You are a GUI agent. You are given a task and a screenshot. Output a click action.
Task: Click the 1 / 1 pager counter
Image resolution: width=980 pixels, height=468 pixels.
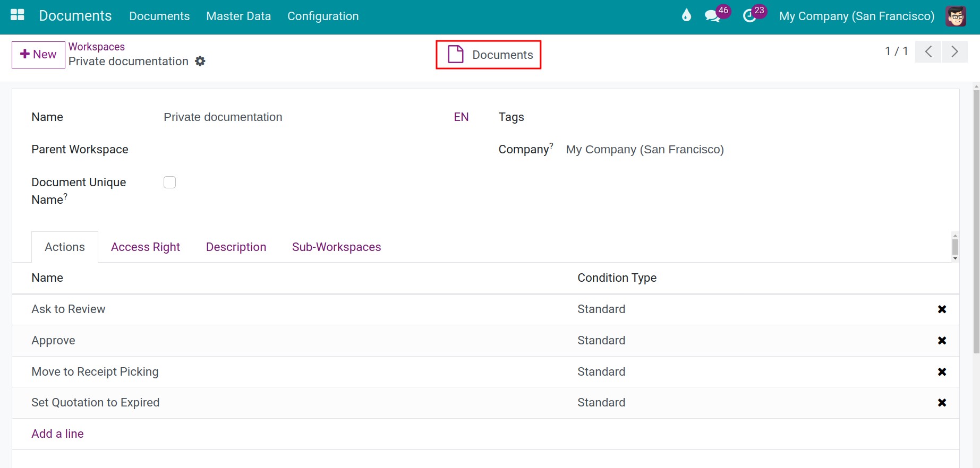tap(897, 51)
